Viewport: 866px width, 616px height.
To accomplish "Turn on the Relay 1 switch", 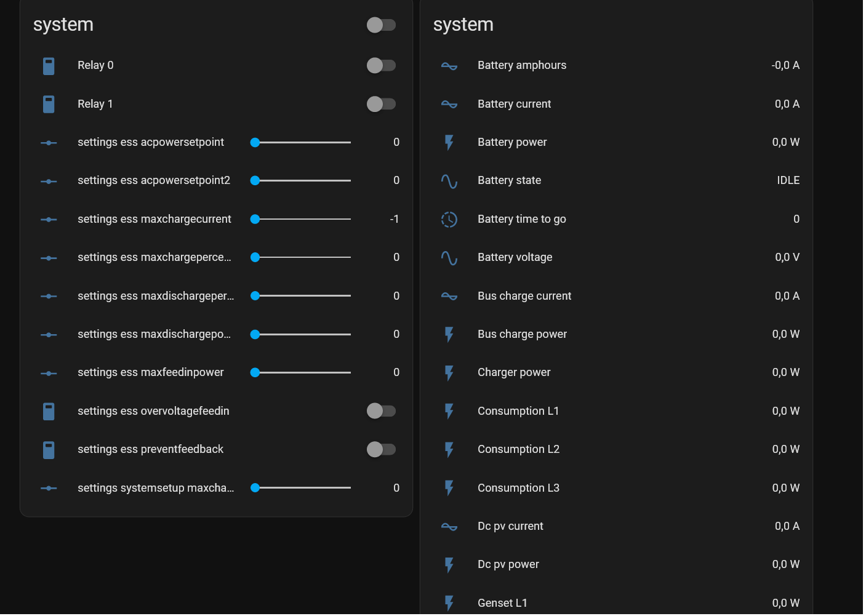I will [x=381, y=104].
